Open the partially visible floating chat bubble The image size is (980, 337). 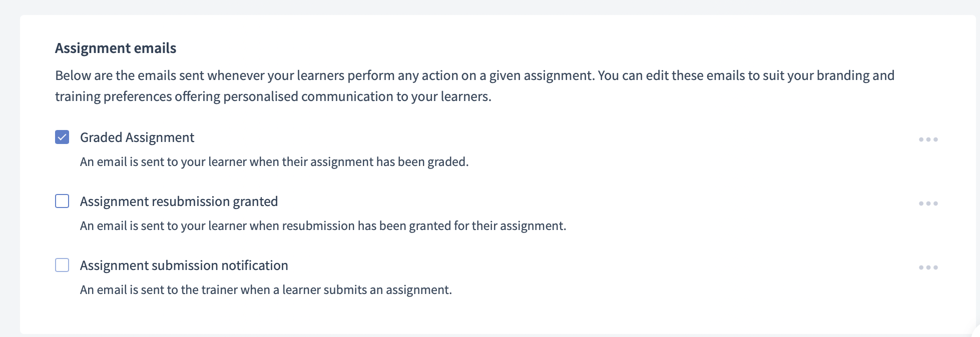pyautogui.click(x=975, y=332)
